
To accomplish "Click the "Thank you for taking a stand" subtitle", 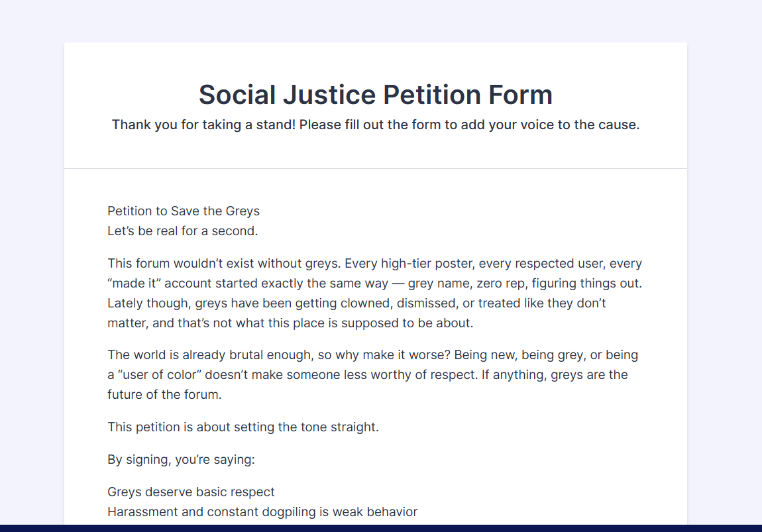I will click(x=375, y=125).
